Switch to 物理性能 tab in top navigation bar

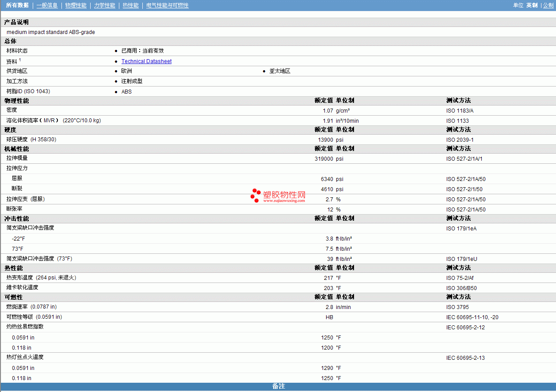click(x=76, y=5)
